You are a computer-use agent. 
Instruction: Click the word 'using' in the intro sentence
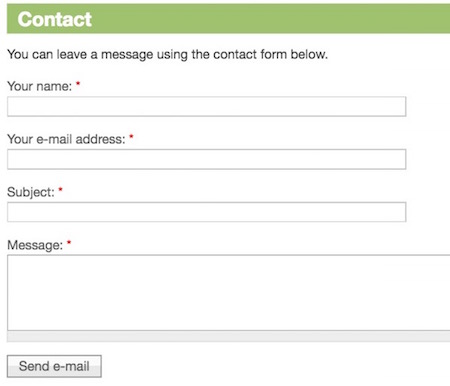coord(172,55)
